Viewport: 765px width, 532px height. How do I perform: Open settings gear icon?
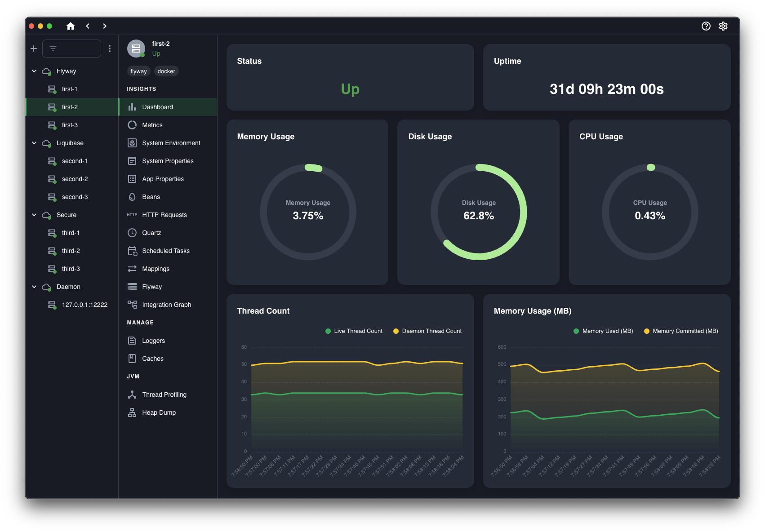tap(723, 26)
